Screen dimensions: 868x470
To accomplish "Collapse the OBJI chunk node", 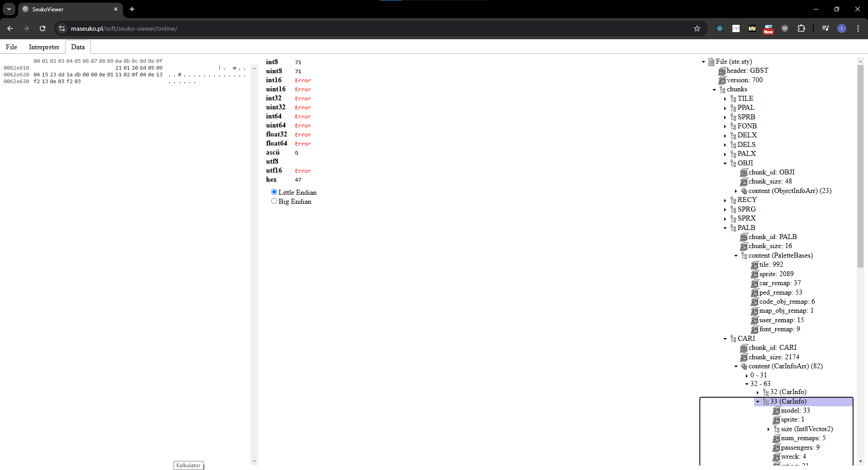I will (725, 164).
